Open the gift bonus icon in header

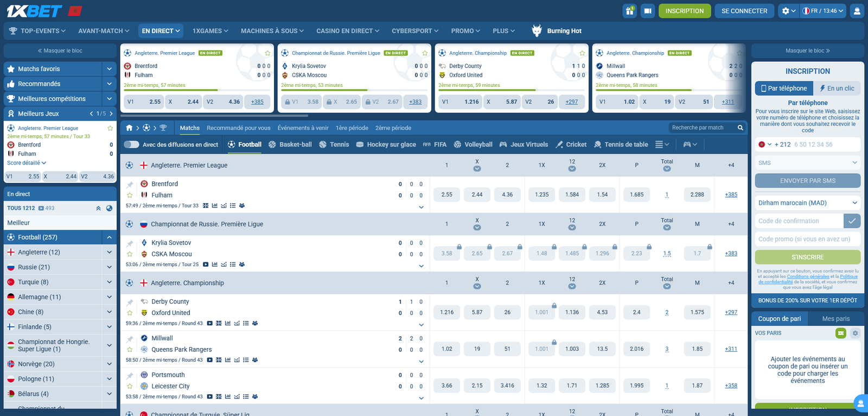coord(630,11)
